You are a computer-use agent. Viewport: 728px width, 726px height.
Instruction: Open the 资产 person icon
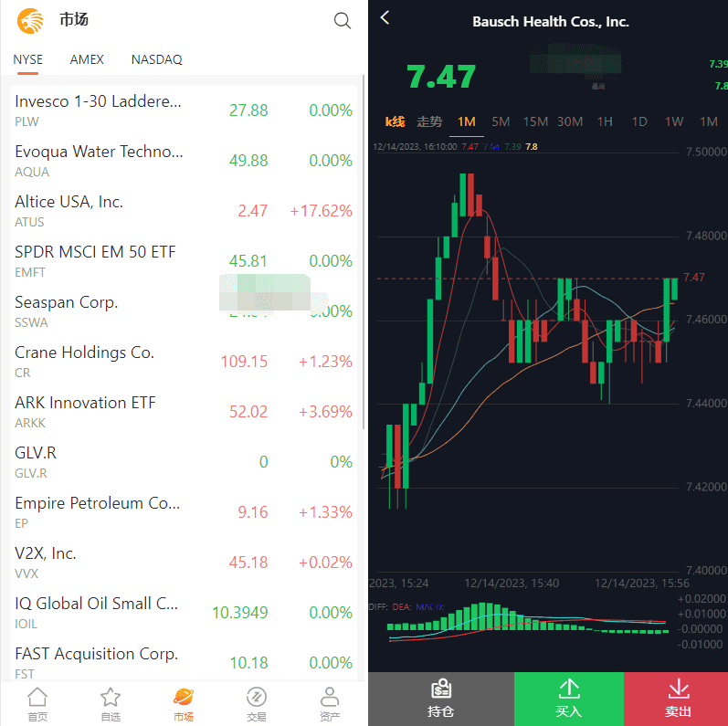(x=330, y=703)
